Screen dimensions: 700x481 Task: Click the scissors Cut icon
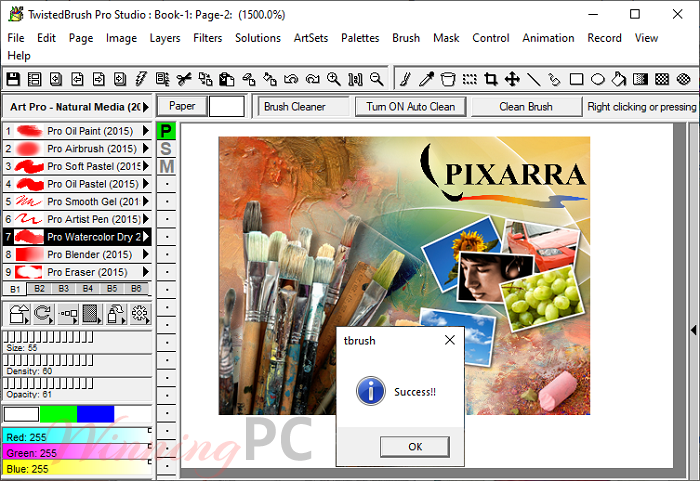coord(184,79)
